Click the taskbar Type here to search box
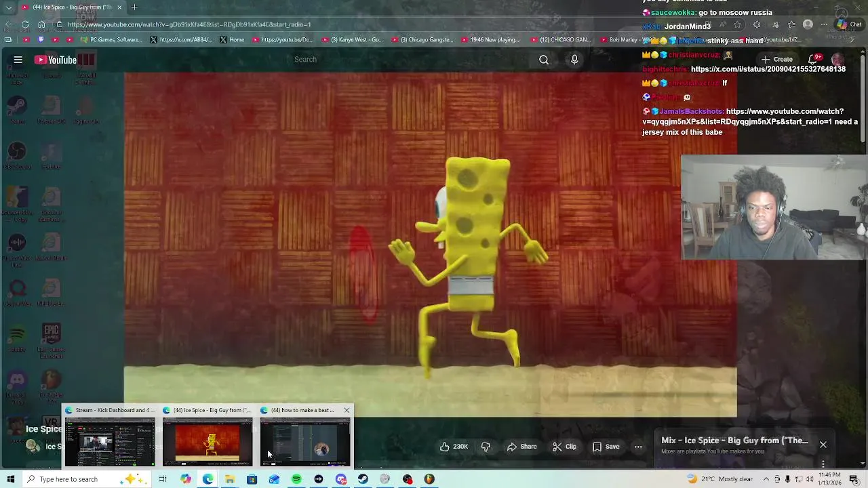This screenshot has width=868, height=488. pos(87,479)
